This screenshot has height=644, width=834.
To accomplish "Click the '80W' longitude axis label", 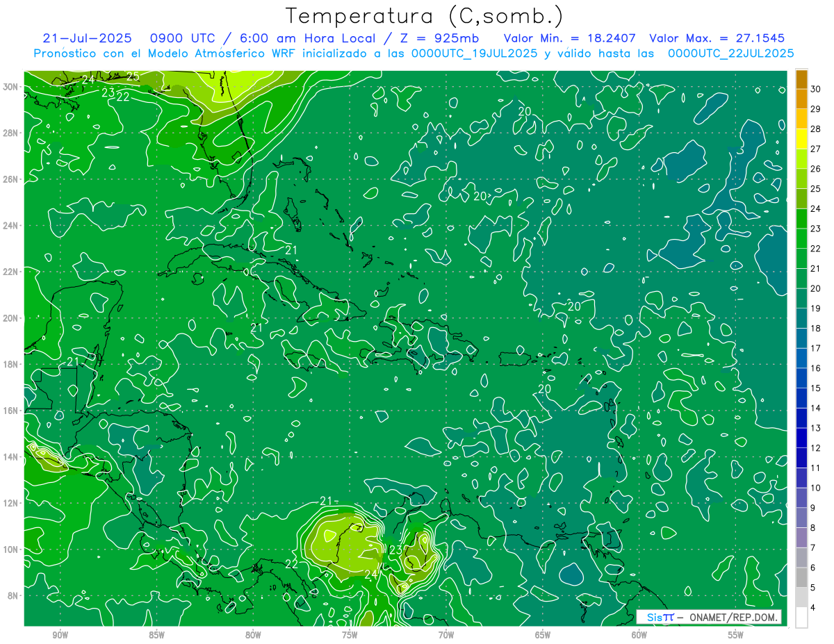I will (253, 635).
